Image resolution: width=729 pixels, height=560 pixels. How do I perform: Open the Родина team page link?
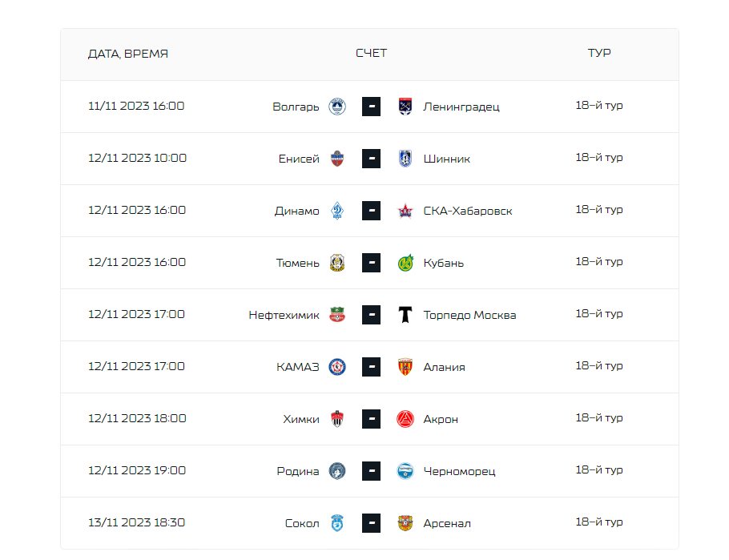[298, 472]
